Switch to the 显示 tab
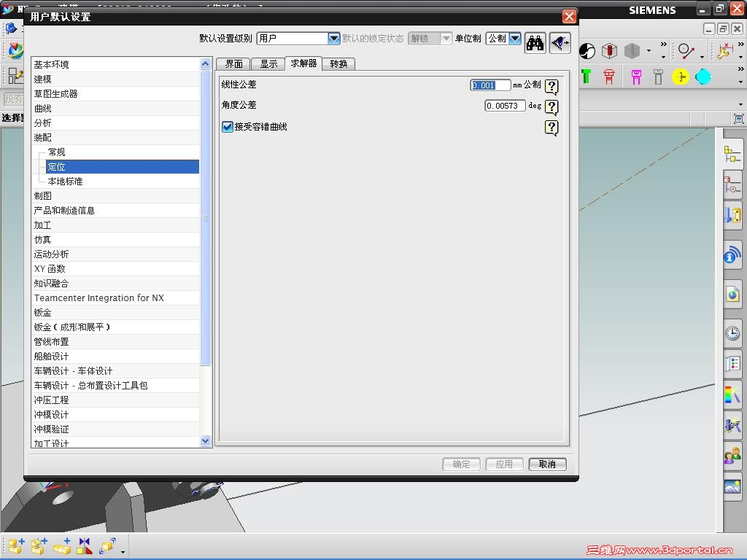 pyautogui.click(x=268, y=64)
